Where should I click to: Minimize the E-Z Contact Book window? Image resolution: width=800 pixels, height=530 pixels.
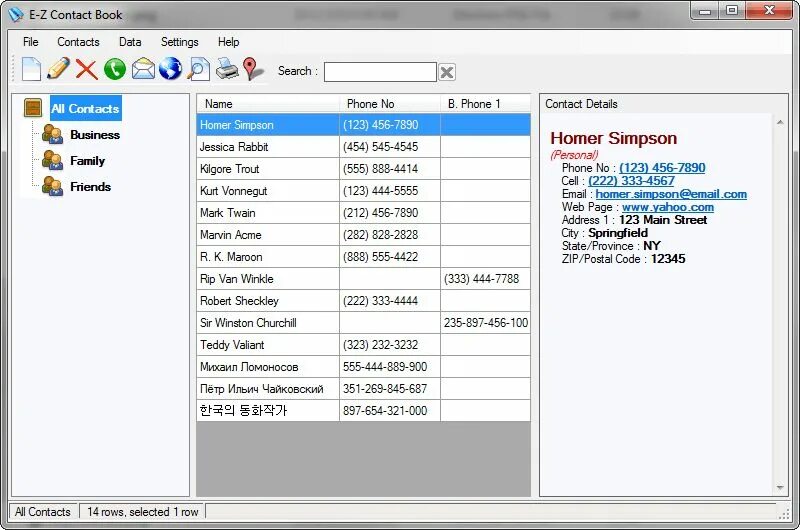705,11
